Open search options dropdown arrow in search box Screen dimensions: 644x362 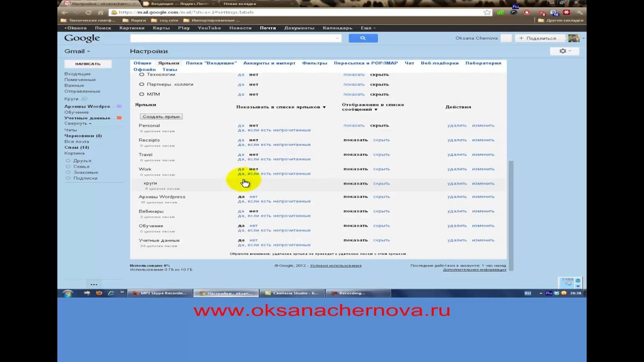point(337,38)
